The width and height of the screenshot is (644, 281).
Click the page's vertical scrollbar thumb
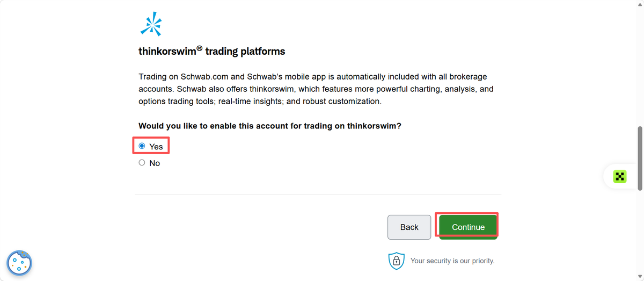[x=640, y=158]
